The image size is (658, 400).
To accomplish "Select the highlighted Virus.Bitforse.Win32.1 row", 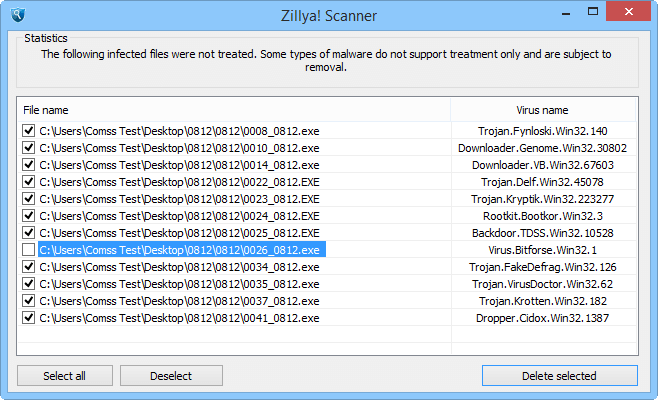I will pyautogui.click(x=543, y=250).
